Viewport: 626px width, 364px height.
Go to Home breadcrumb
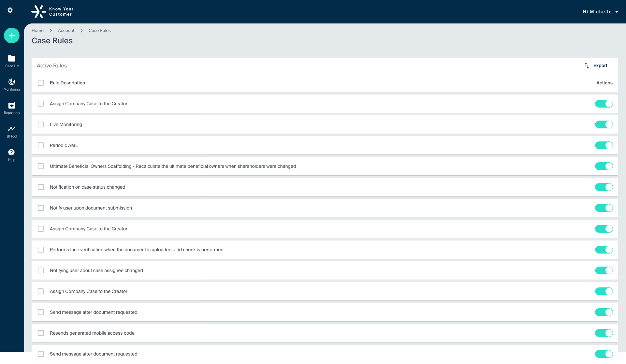point(37,30)
